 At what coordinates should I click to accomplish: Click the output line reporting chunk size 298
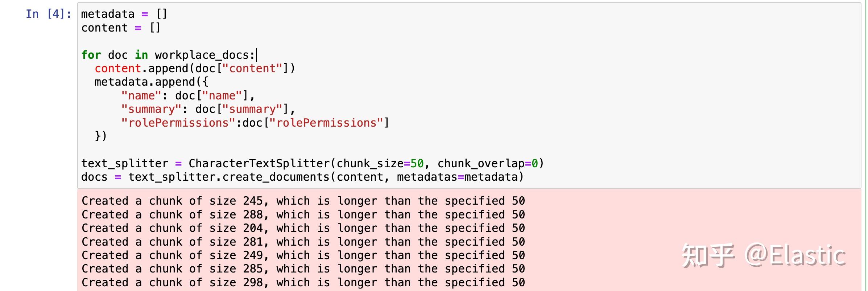[303, 283]
